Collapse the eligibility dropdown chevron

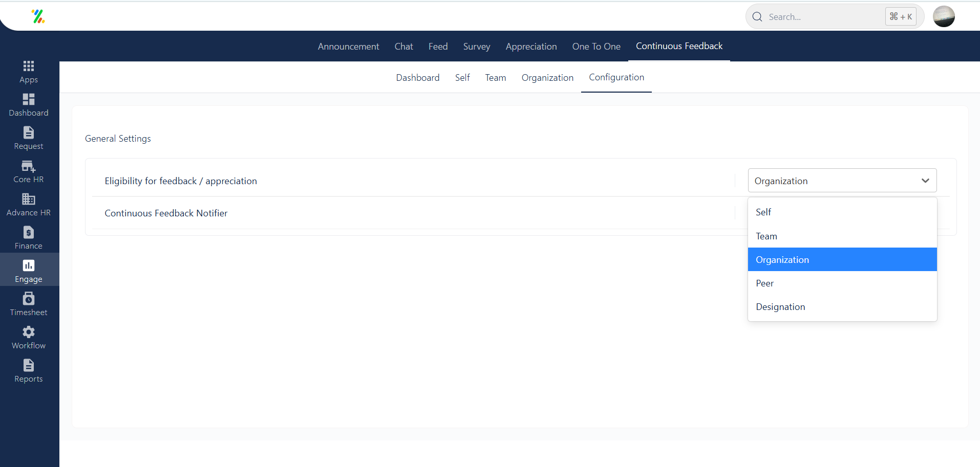pos(925,181)
